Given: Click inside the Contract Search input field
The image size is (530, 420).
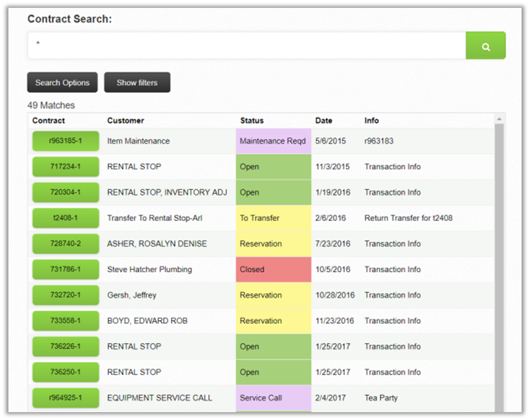Looking at the screenshot, I should (246, 46).
